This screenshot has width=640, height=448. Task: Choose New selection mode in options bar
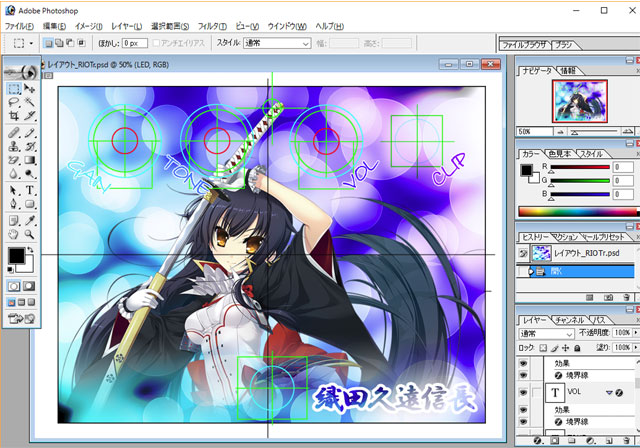click(x=49, y=43)
